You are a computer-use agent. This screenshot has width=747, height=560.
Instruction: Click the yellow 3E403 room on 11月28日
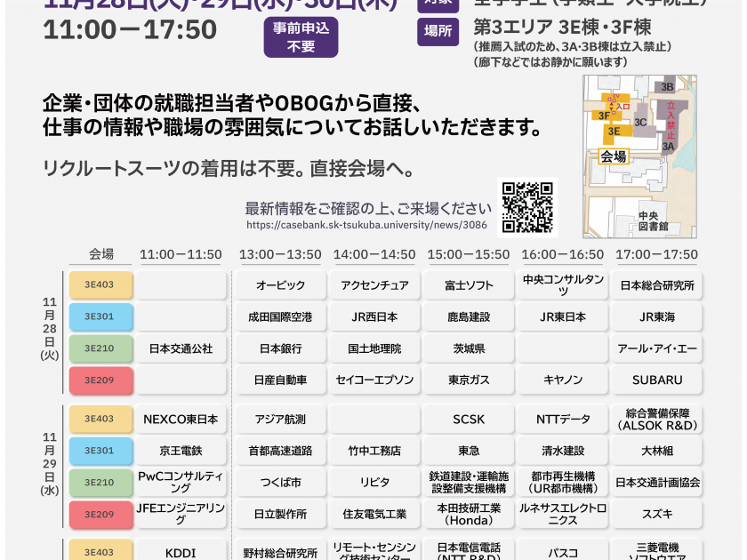click(x=100, y=284)
